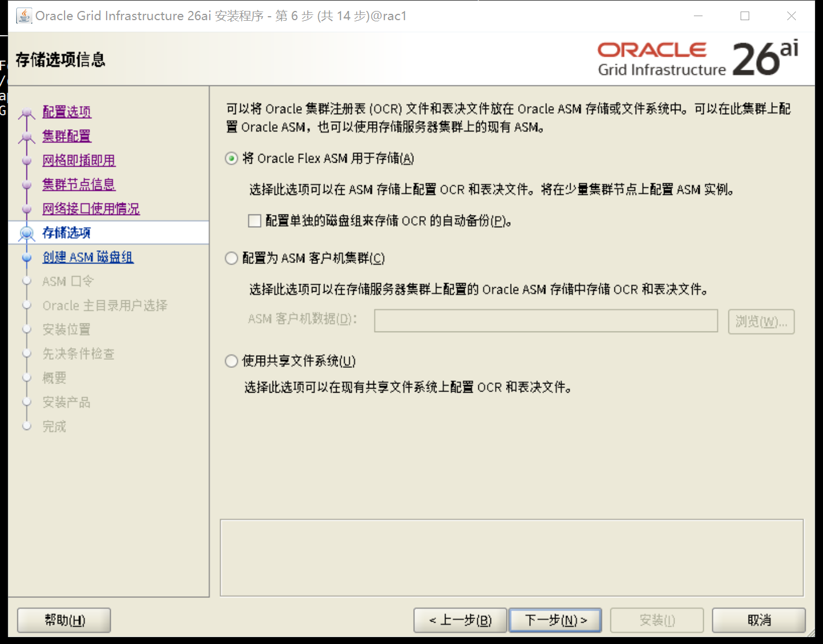Click the 集群配置 step marker icon

[27, 137]
